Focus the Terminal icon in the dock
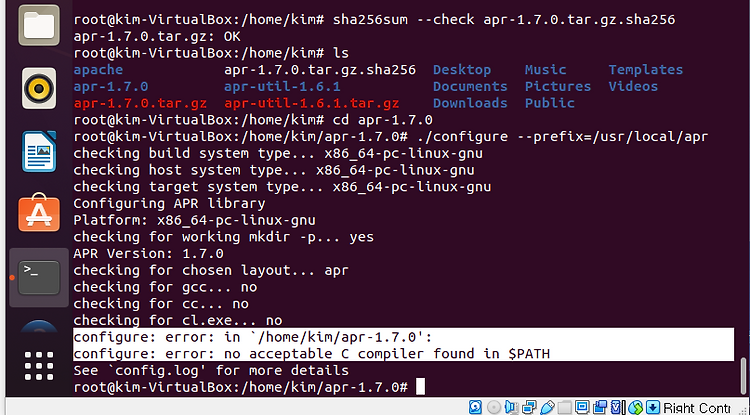 pyautogui.click(x=39, y=277)
